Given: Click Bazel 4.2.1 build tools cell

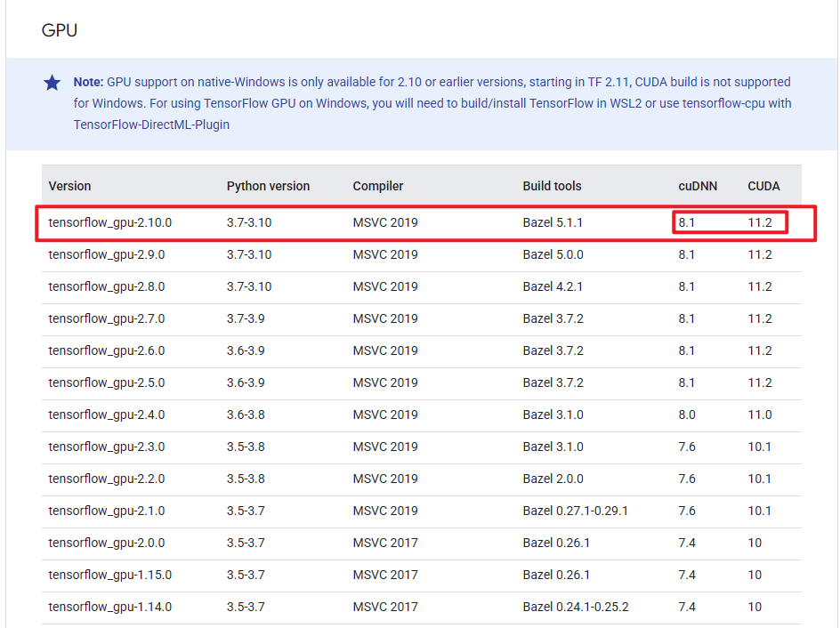Looking at the screenshot, I should (x=553, y=286).
